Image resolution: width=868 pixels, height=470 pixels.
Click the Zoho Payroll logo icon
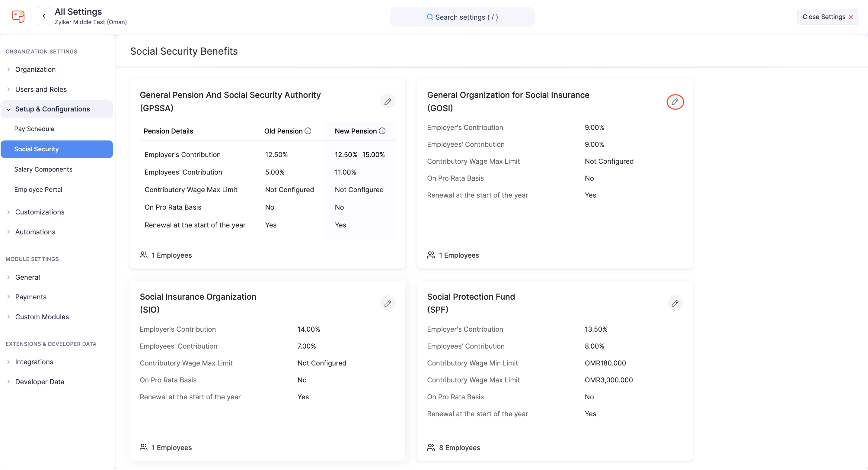18,16
